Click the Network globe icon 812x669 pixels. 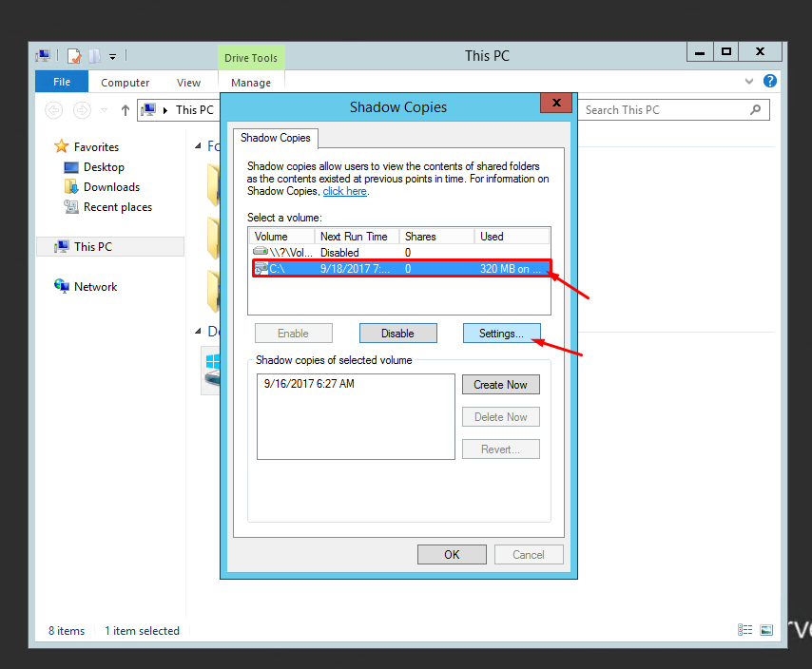[x=62, y=286]
